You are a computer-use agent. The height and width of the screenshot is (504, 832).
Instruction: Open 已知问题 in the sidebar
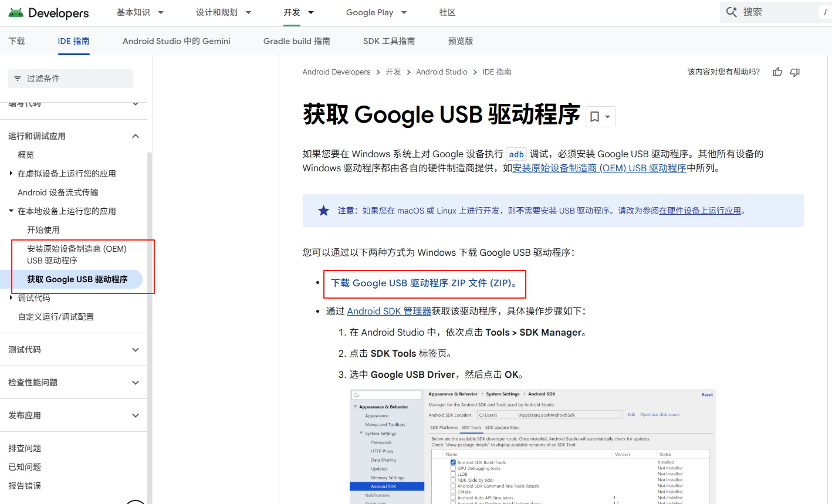pyautogui.click(x=25, y=467)
